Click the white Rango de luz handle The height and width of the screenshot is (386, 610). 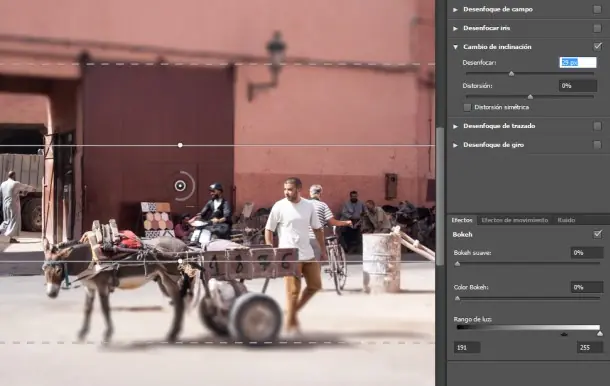pyautogui.click(x=599, y=334)
